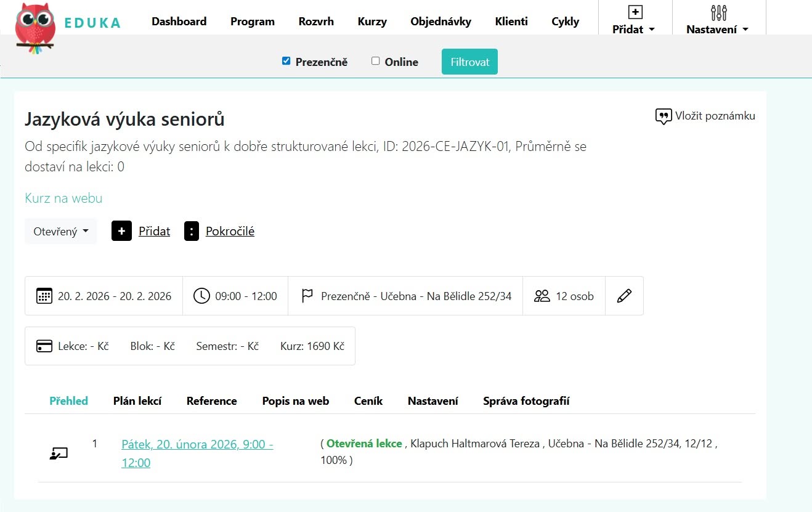The height and width of the screenshot is (512, 812).
Task: Click the Vložit poznámku link
Action: click(x=715, y=116)
